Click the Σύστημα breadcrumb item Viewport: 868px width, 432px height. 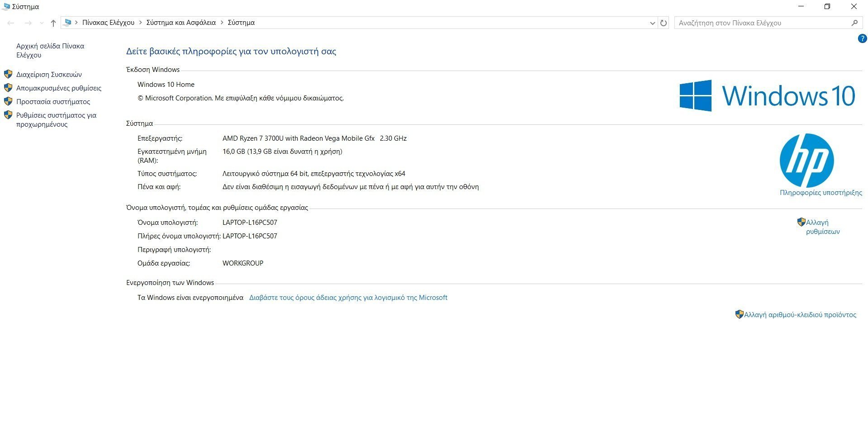(241, 23)
